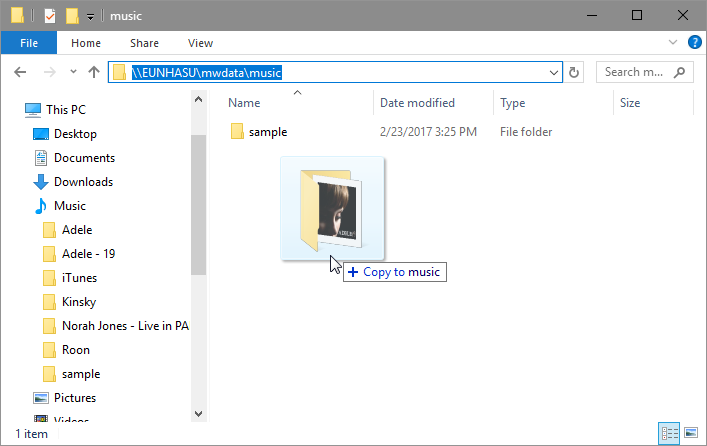
Task: Click the New folder quick access icon
Action: pos(72,16)
